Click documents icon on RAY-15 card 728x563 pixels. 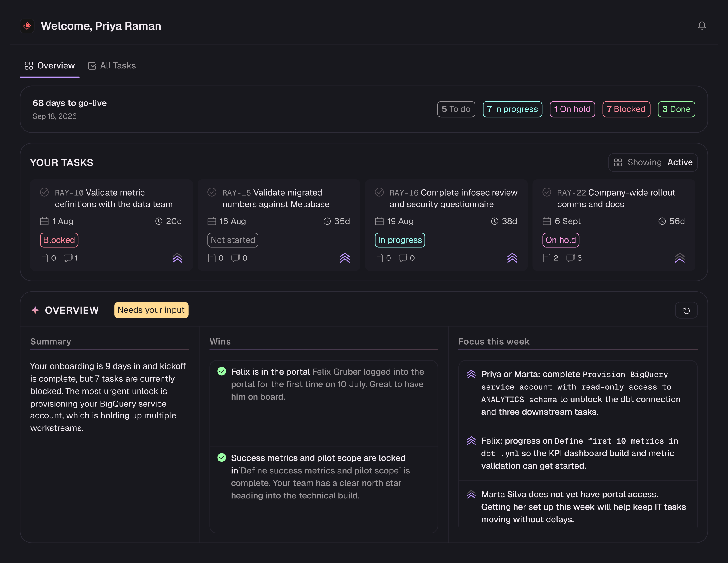pos(212,258)
